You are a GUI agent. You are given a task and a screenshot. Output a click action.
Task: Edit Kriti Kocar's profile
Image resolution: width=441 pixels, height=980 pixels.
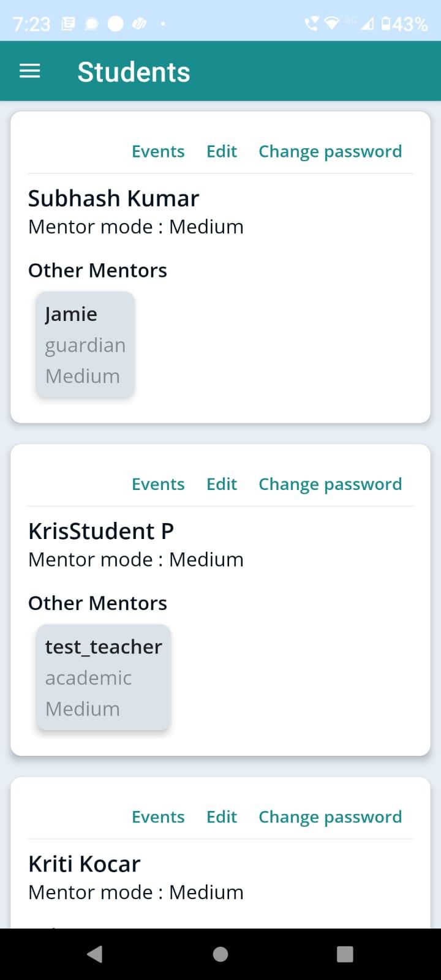[x=222, y=816]
